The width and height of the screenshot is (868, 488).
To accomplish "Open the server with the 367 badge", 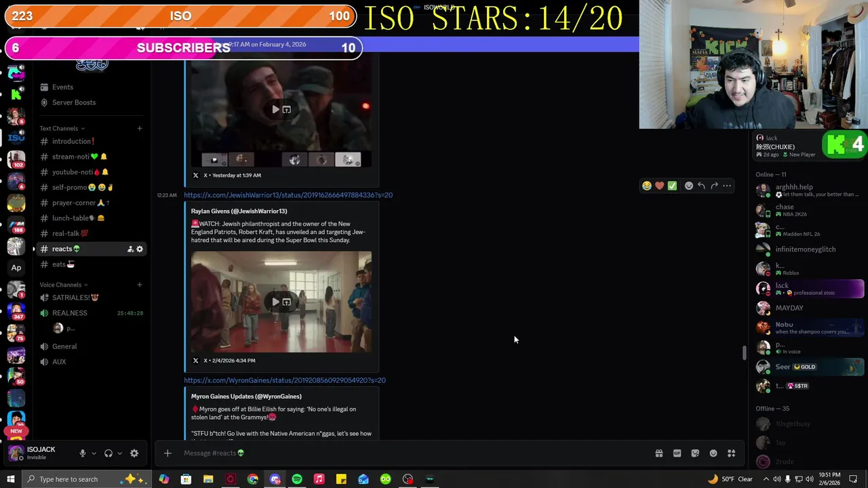I will point(16,311).
